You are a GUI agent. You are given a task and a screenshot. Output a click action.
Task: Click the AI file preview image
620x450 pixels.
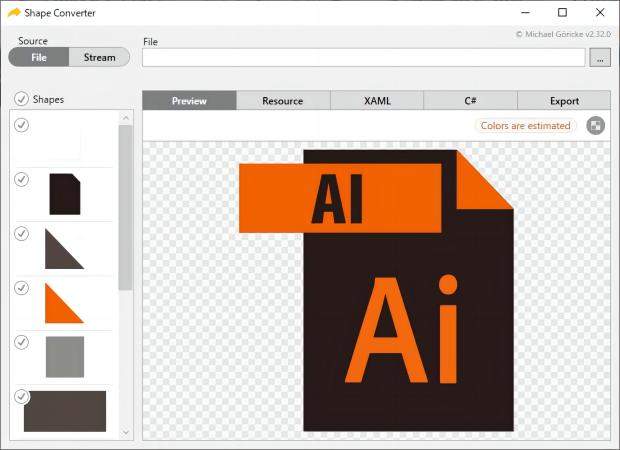click(376, 290)
